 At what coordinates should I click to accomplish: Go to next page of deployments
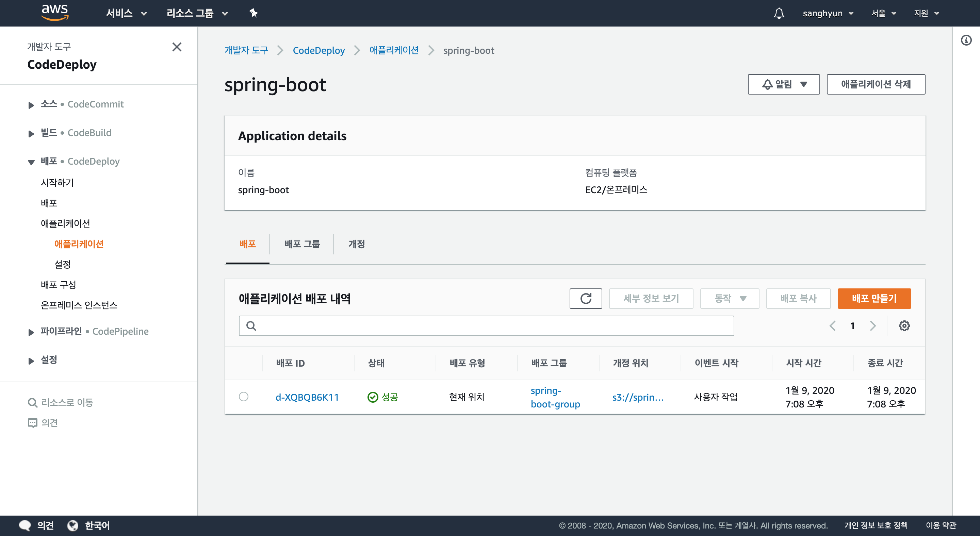(873, 326)
